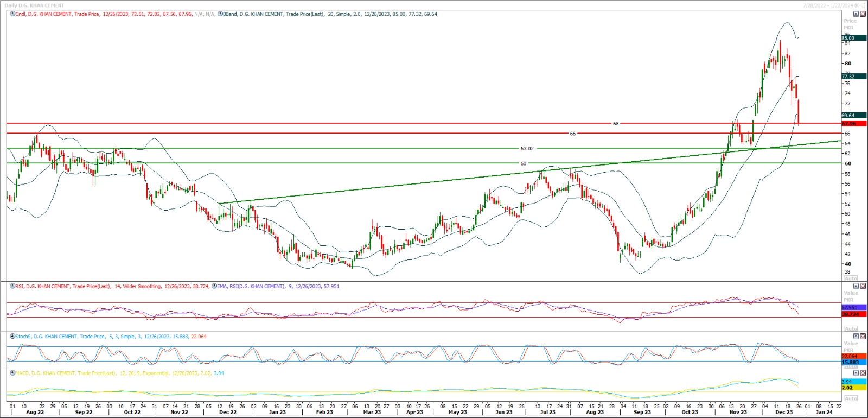Click the MACD indicator legend icon
Image resolution: width=868 pixels, height=418 pixels.
12,373
